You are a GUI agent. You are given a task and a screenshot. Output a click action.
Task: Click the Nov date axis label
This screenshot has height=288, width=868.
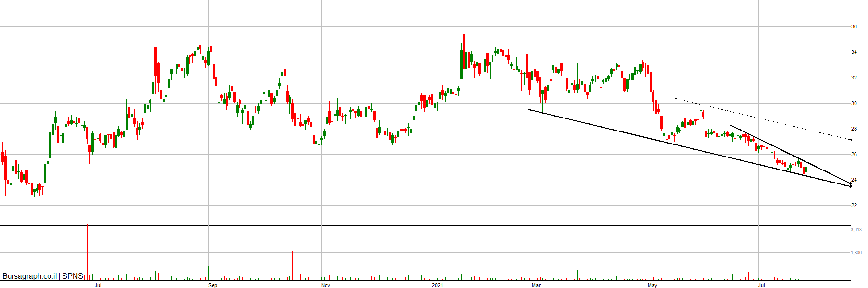point(326,285)
